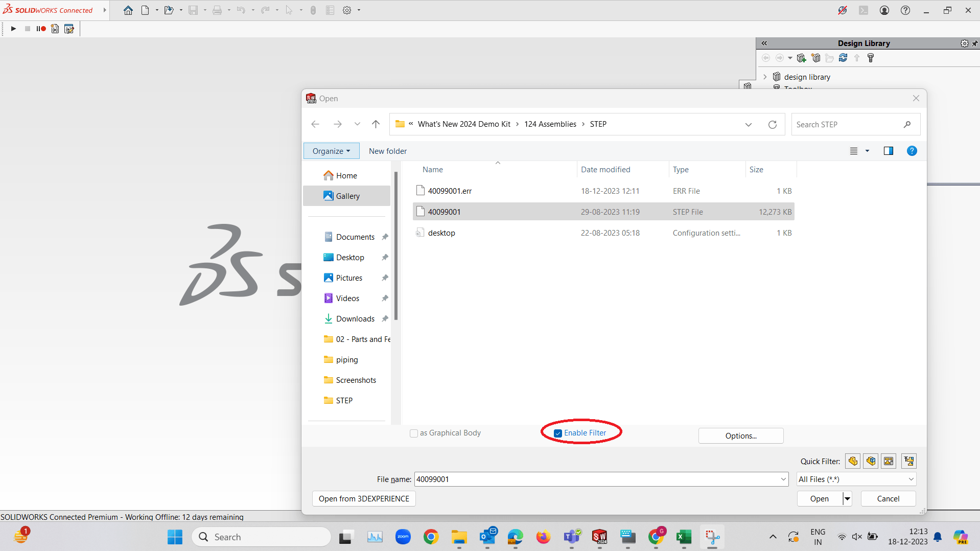Click the Open file toolbar icon
Viewport: 980px width, 551px height.
169,10
